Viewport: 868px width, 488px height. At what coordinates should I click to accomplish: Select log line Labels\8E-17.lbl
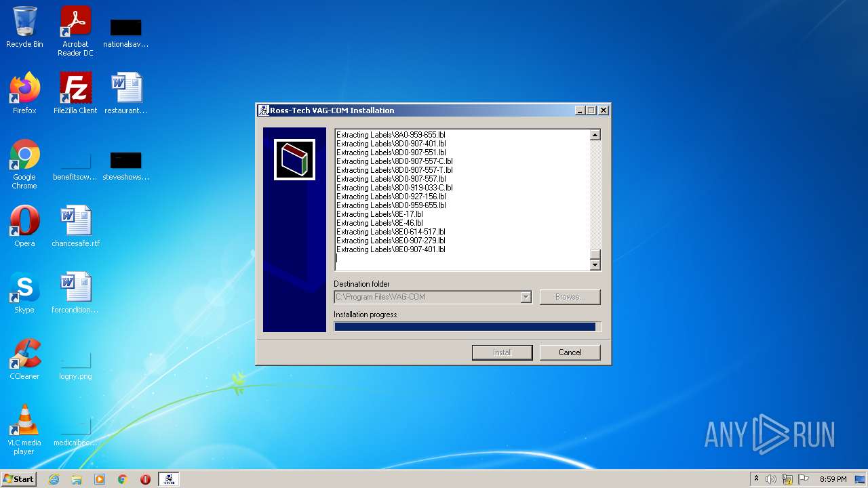[x=380, y=214]
